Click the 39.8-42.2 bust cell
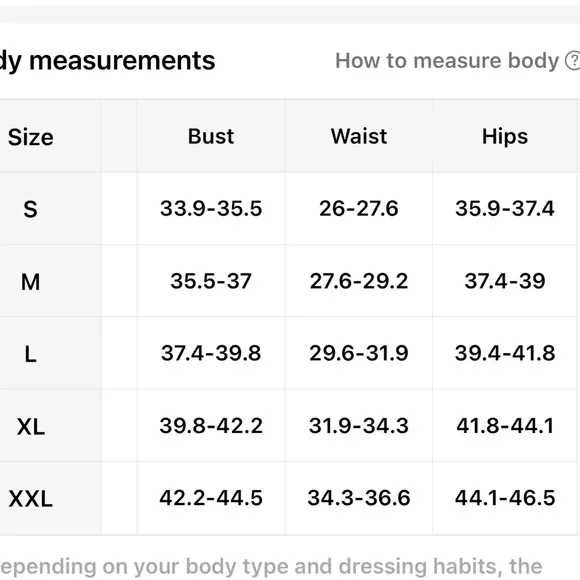This screenshot has height=580, width=580. (x=211, y=425)
